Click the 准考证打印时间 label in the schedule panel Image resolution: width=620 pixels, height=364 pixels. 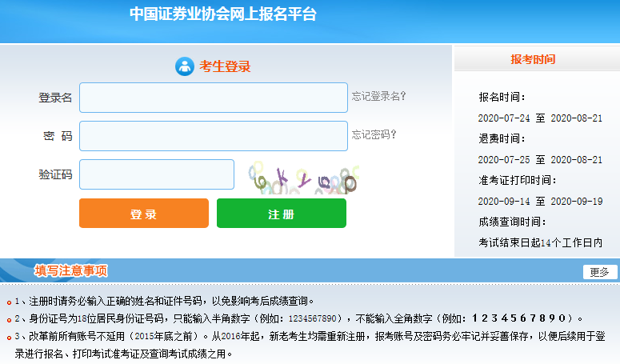coord(517,180)
